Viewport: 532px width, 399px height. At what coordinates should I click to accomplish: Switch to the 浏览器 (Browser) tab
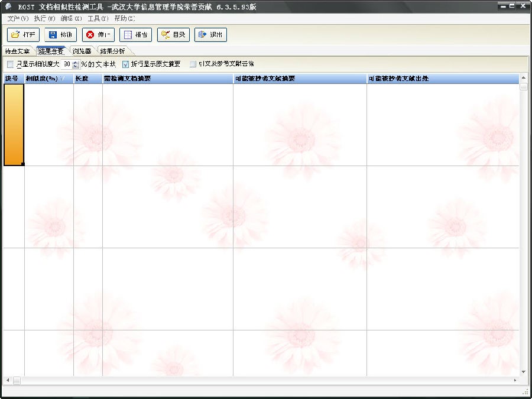[x=82, y=51]
